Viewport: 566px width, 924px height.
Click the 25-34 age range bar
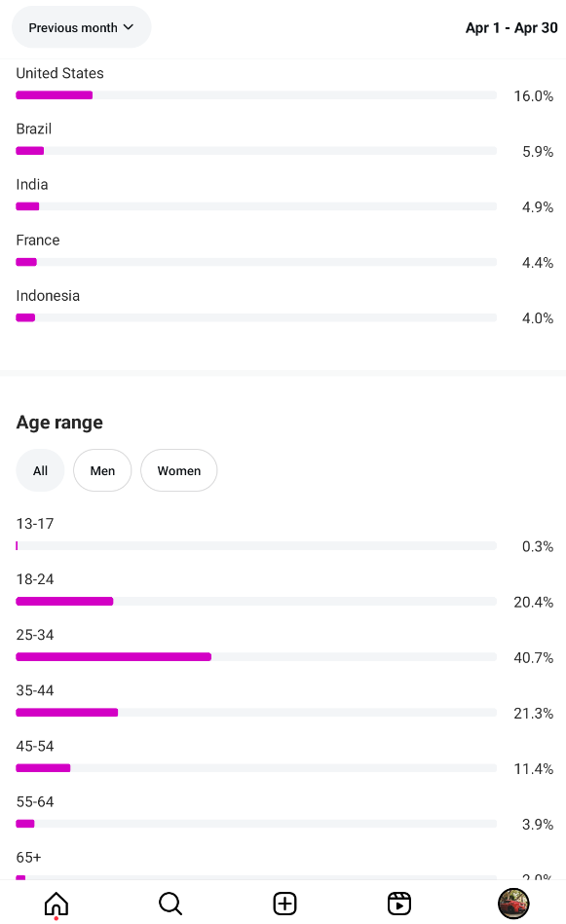pos(256,657)
